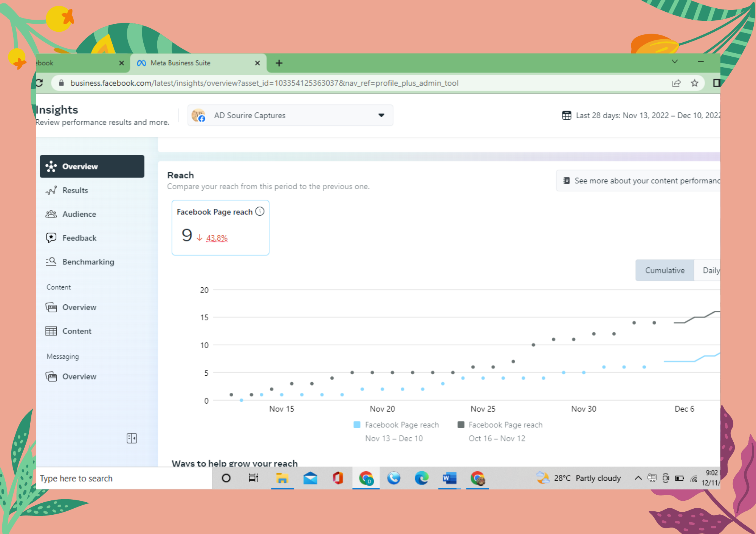
Task: Click the Results line-graph icon in sidebar
Action: [x=51, y=190]
